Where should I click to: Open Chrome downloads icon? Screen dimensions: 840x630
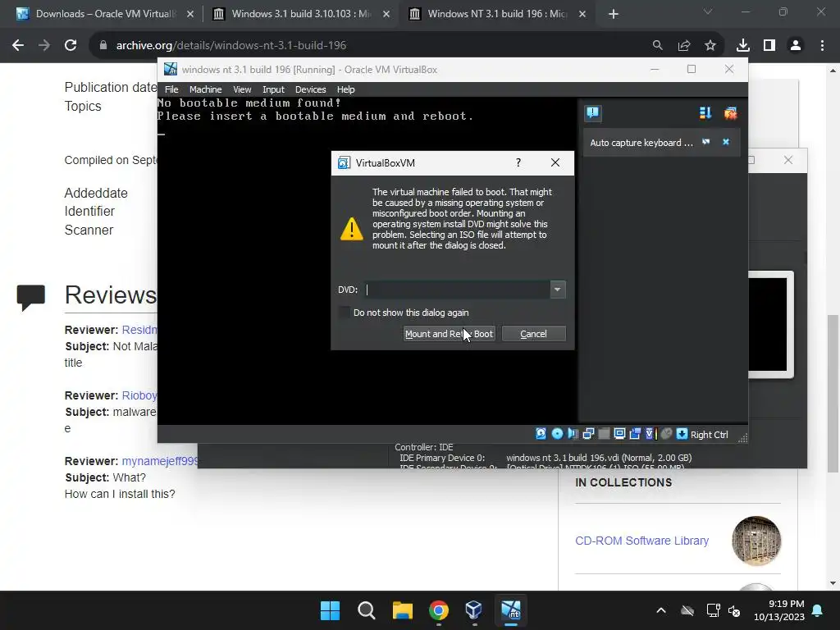pos(742,46)
